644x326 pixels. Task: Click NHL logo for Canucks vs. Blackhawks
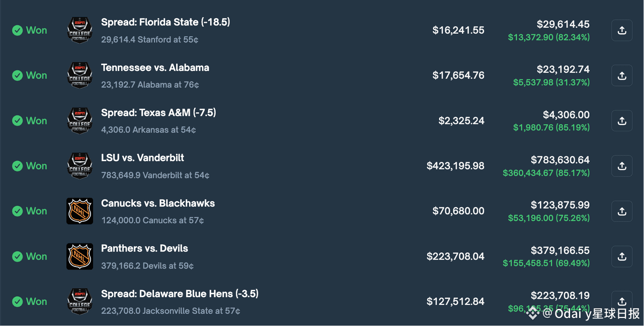tap(79, 211)
